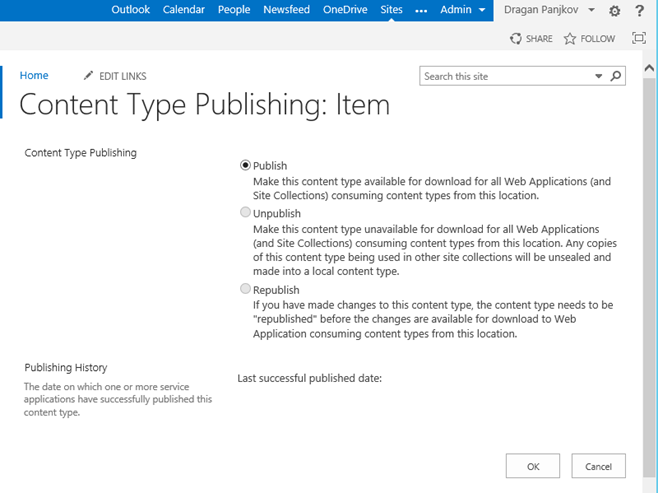The image size is (658, 493).
Task: Go to Outlook in top navigation
Action: click(130, 10)
